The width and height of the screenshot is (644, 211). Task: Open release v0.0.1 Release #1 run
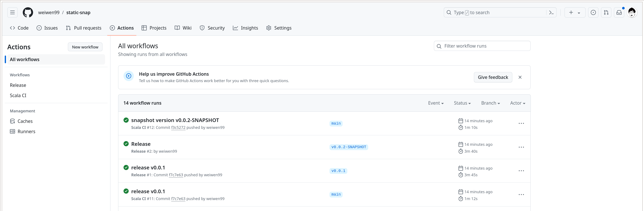click(148, 167)
